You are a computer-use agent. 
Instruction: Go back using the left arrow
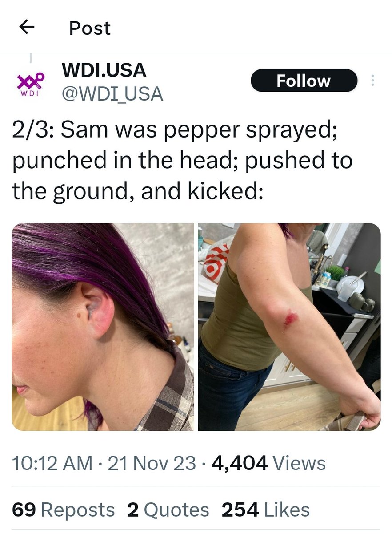point(28,28)
